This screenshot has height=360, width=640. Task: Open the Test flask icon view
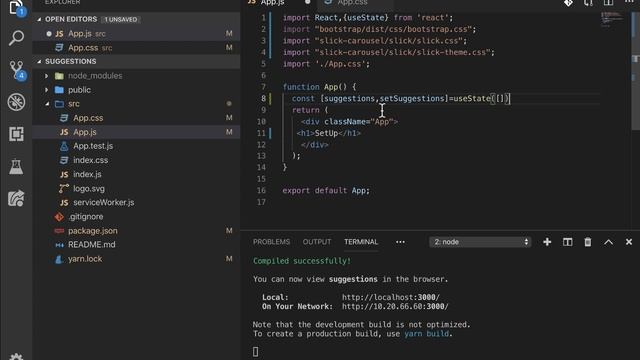point(16,166)
